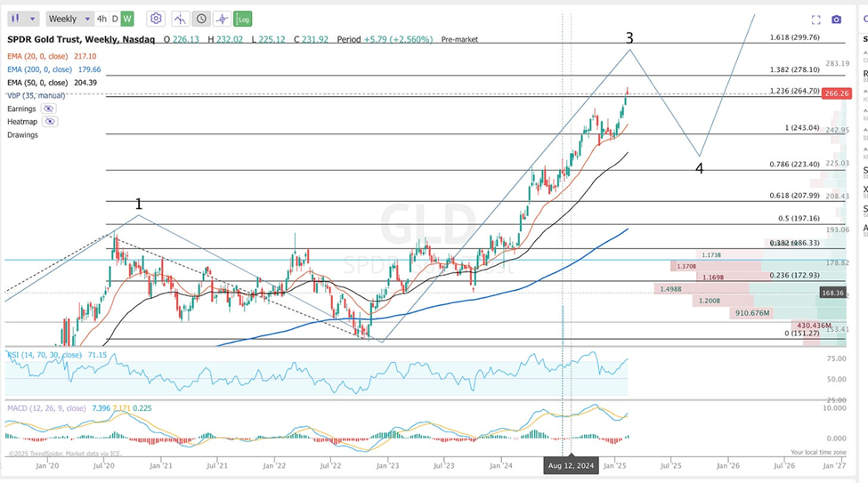
Task: Click the camera snapshot icon
Action: tap(837, 20)
